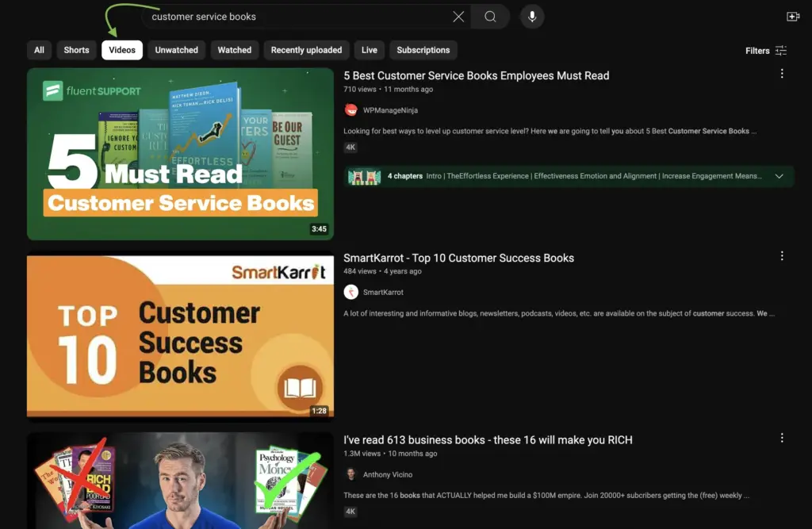Open more options for 5 Best Customer Service Books
Screen dimensions: 812x529
click(782, 74)
